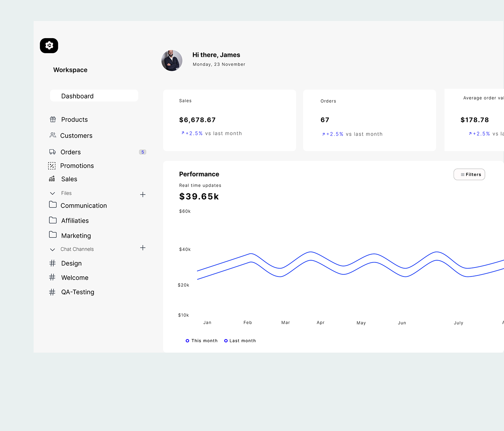Click the Communication folder icon
This screenshot has width=504, height=431.
click(x=53, y=205)
